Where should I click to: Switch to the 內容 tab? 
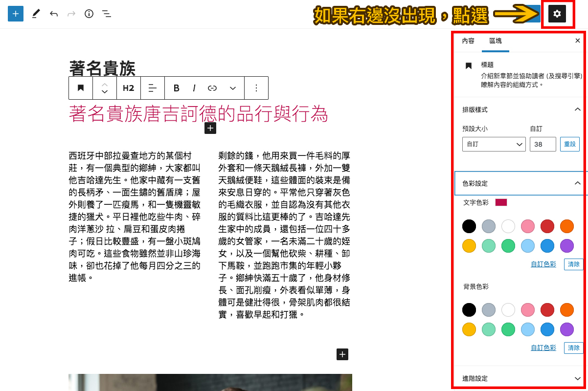click(468, 41)
